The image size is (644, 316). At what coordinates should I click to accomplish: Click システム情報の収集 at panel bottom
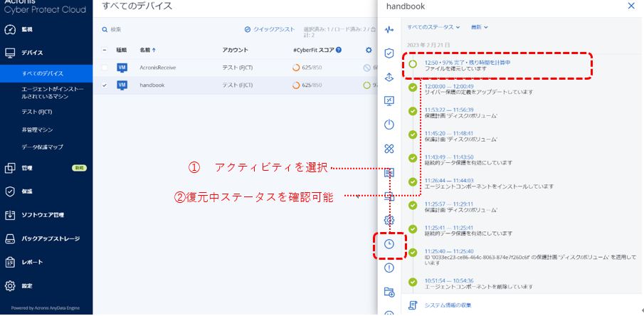pyautogui.click(x=447, y=305)
